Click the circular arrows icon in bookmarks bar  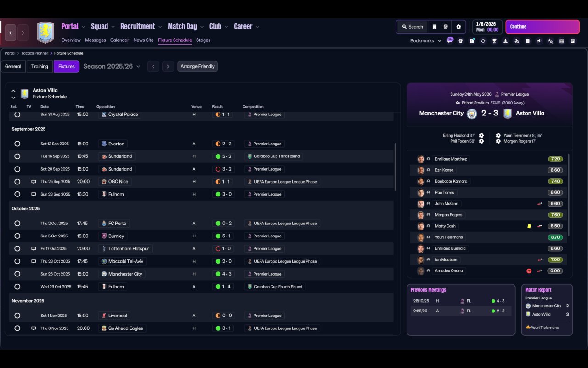[483, 41]
